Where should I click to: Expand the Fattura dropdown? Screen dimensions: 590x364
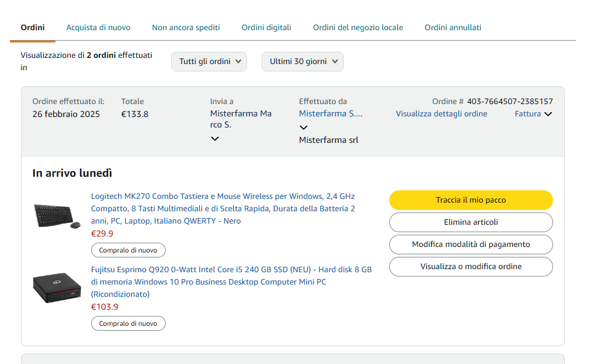click(533, 114)
